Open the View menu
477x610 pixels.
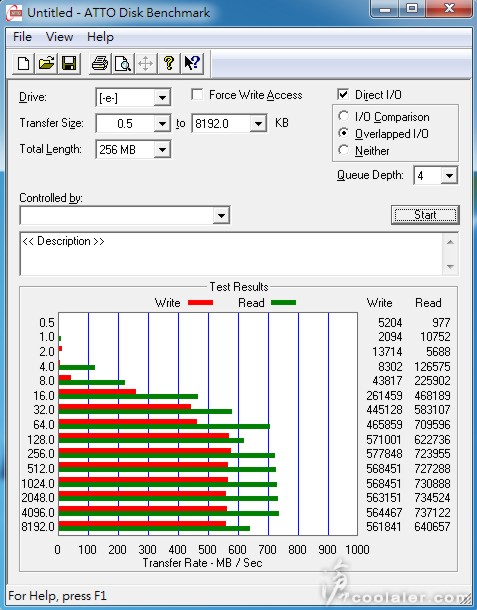coord(59,37)
